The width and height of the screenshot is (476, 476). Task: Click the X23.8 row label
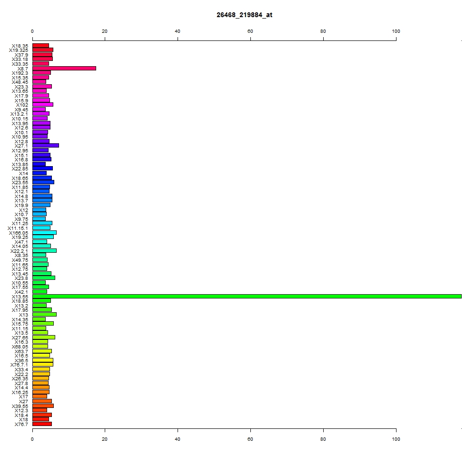[21, 278]
